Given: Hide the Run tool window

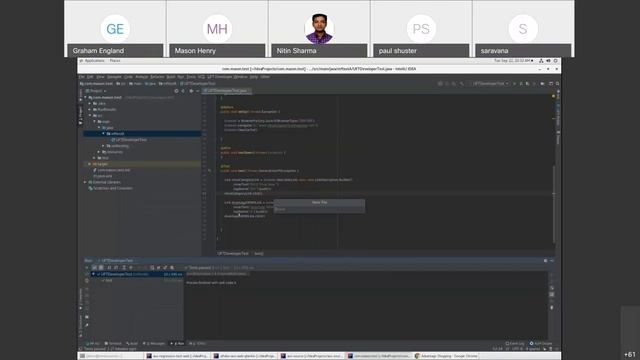Looking at the screenshot, I should point(552,260).
